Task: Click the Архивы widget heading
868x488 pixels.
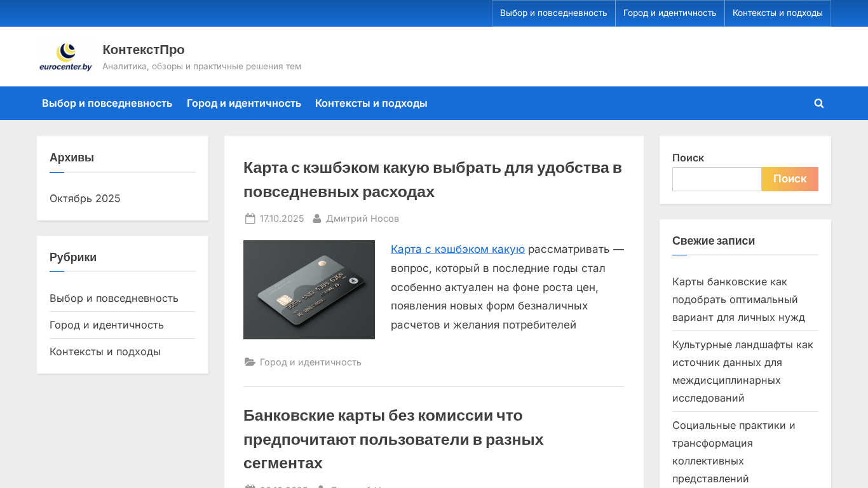Action: click(72, 158)
